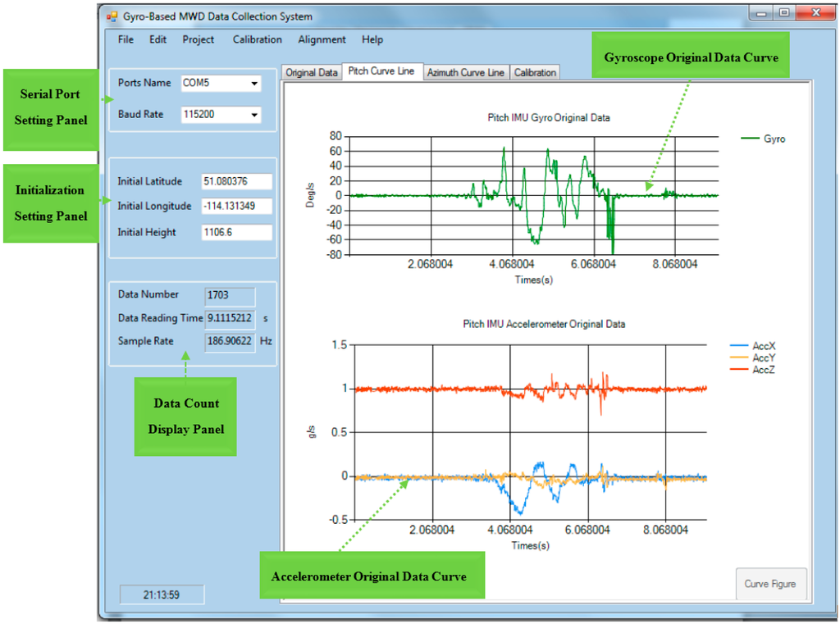Open the Alignment menu
This screenshot has width=840, height=624.
322,39
